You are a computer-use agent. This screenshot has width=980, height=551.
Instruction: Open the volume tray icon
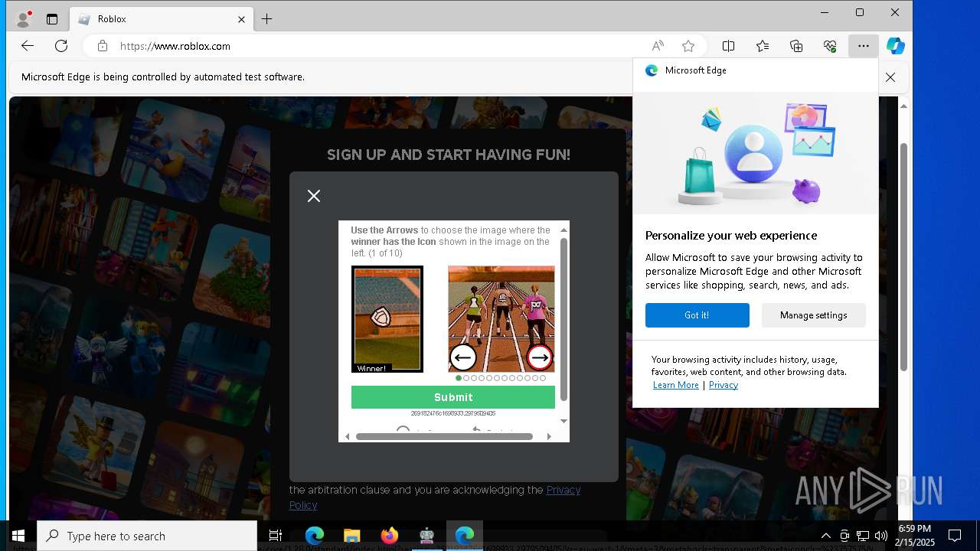(x=880, y=536)
